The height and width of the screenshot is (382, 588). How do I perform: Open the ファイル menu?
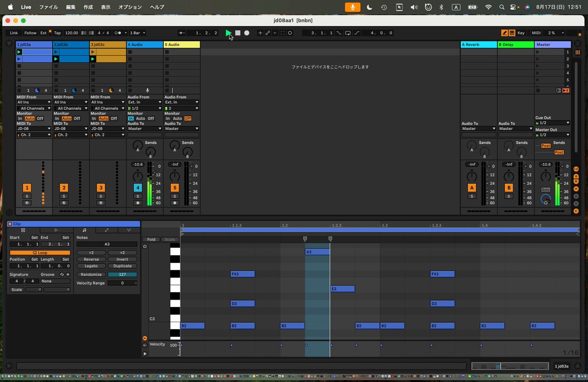[49, 7]
